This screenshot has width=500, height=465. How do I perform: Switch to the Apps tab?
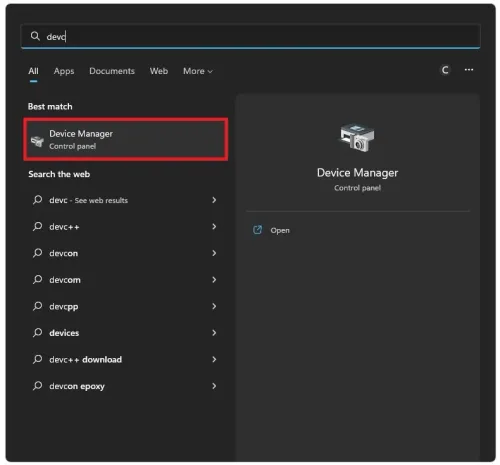64,71
